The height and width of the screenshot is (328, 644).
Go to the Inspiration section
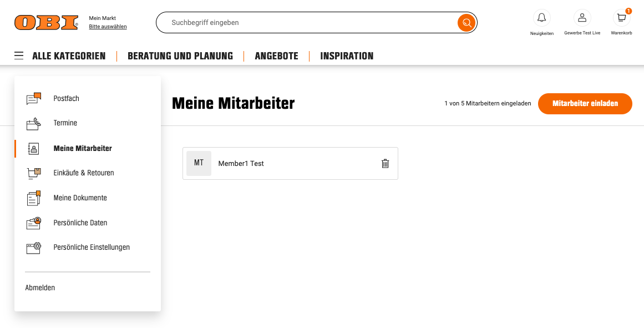(347, 56)
